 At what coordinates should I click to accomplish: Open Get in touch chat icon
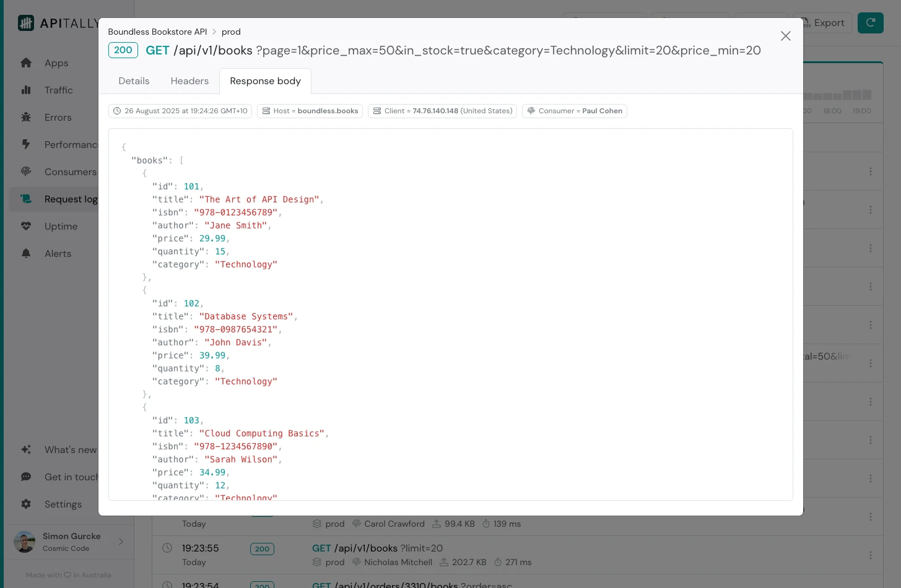(x=26, y=477)
